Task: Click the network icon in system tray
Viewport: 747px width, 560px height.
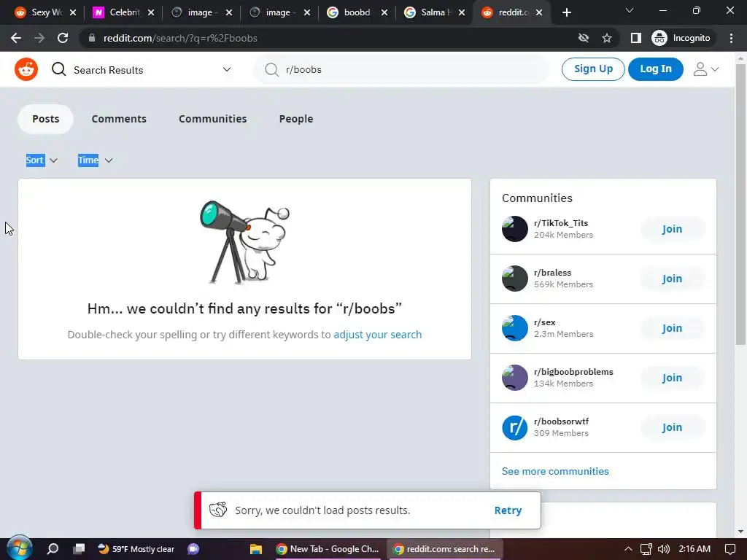Action: (x=646, y=549)
